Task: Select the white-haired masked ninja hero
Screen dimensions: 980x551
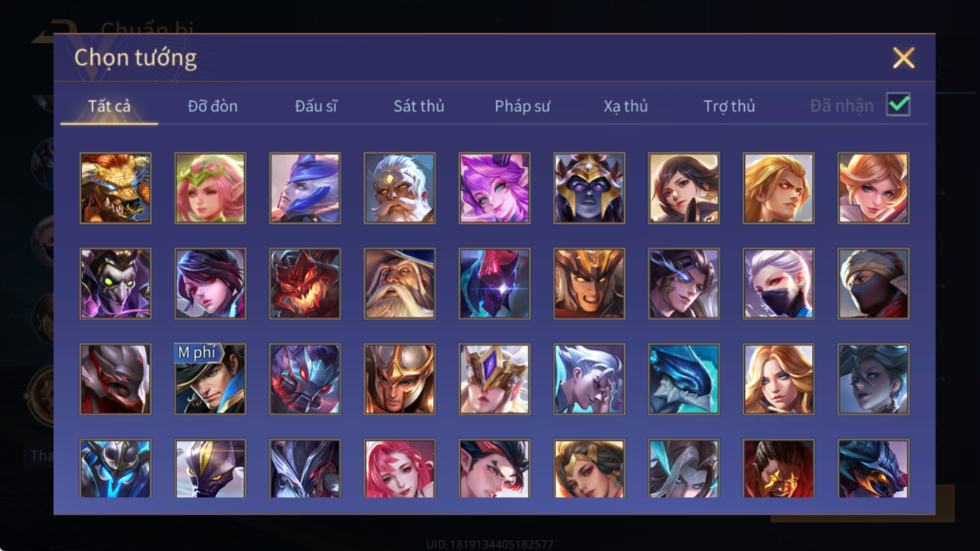Action: (779, 284)
